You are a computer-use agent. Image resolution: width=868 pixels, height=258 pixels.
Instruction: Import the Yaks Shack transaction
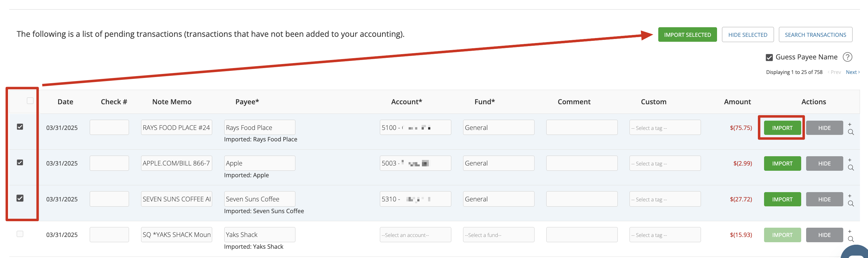[x=782, y=235]
